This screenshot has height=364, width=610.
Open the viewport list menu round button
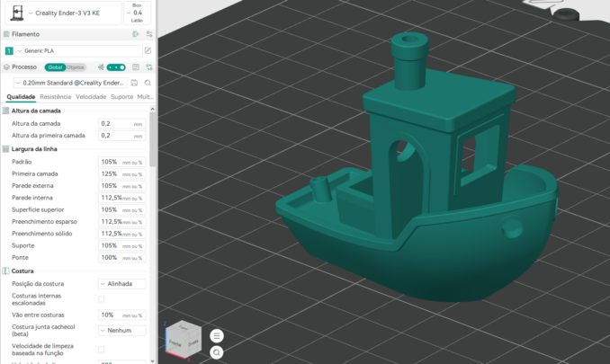217,336
